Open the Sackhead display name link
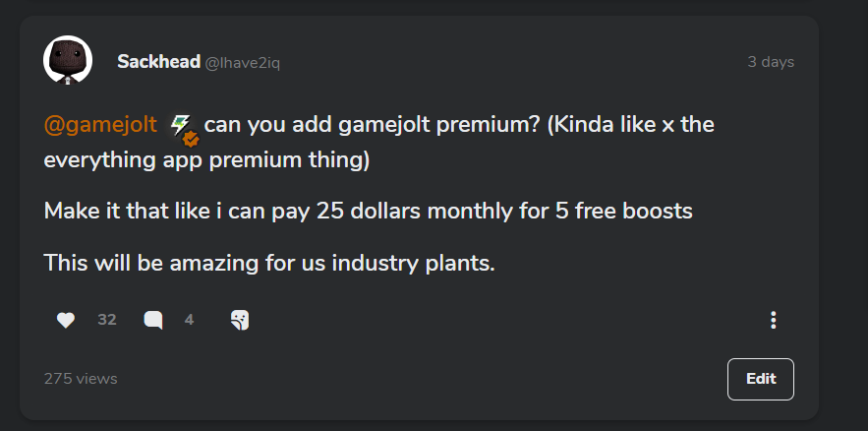 (158, 62)
